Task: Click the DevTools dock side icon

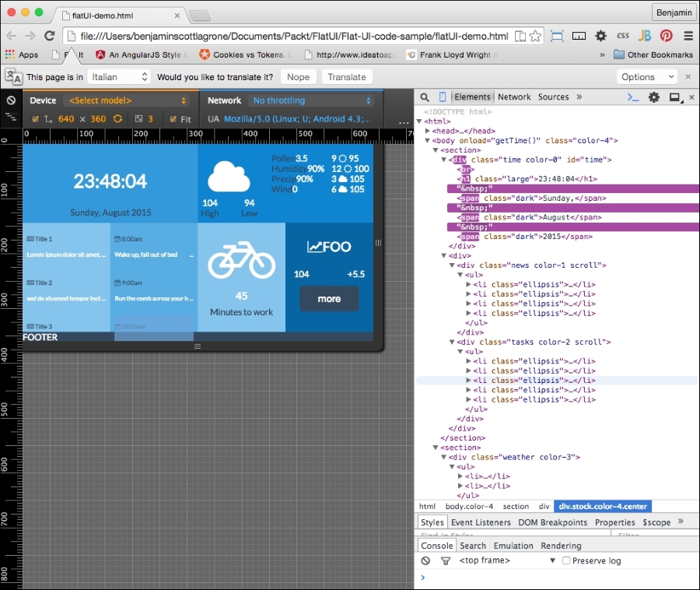Action: point(674,97)
